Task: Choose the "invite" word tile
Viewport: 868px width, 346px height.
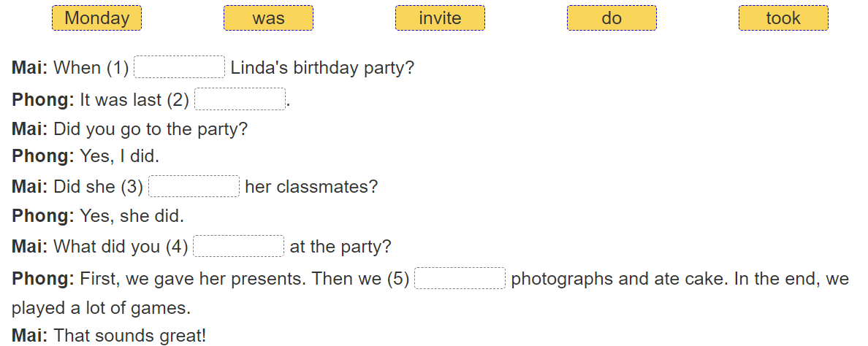Action: click(x=440, y=18)
